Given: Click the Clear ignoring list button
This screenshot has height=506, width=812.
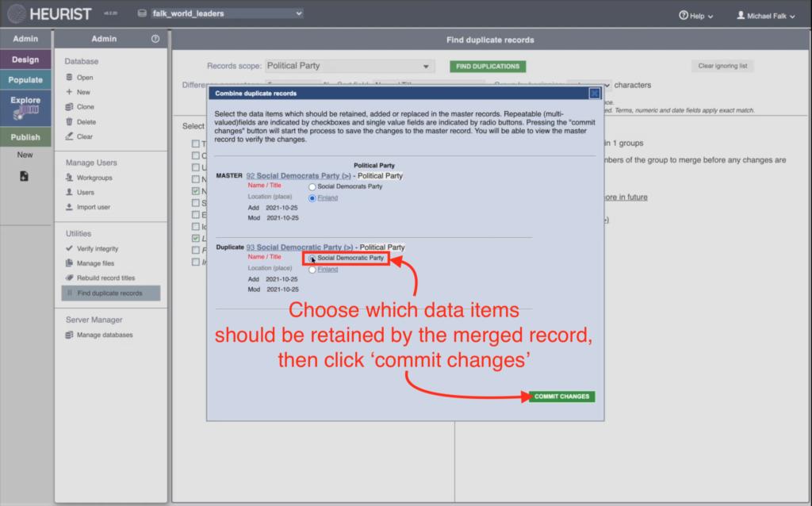Looking at the screenshot, I should click(x=722, y=66).
